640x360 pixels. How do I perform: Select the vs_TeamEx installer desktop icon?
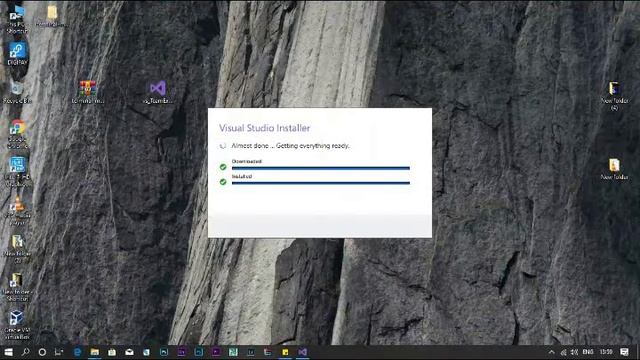point(158,92)
